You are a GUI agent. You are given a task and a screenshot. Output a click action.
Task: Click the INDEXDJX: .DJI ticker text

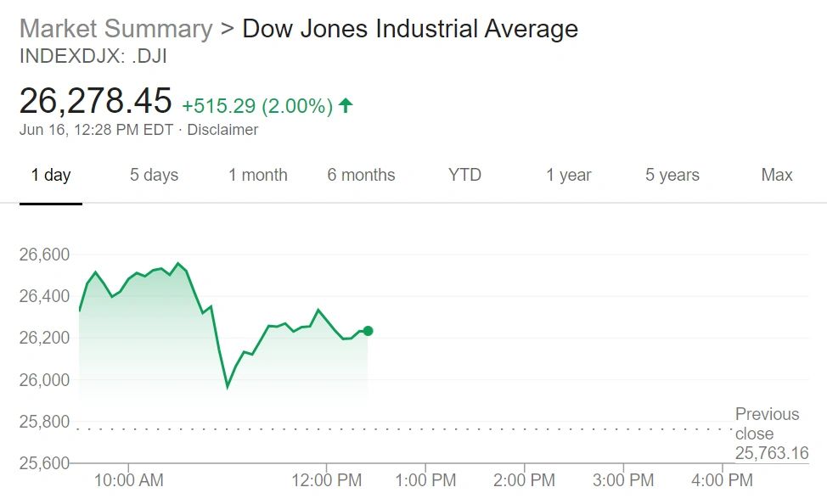pos(93,58)
